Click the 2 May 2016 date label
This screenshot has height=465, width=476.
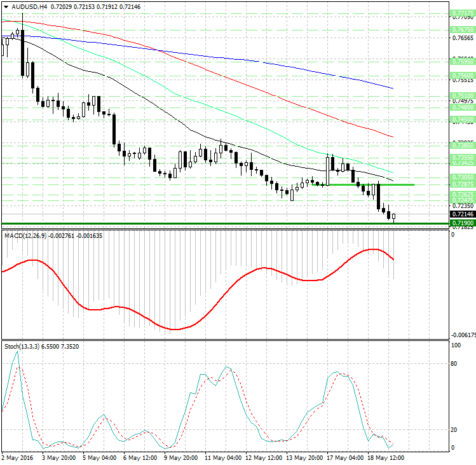click(17, 458)
